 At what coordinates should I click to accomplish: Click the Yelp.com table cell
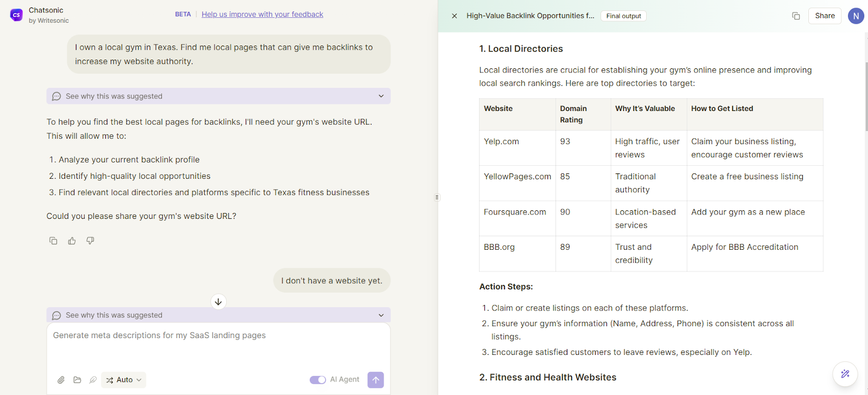coord(517,148)
